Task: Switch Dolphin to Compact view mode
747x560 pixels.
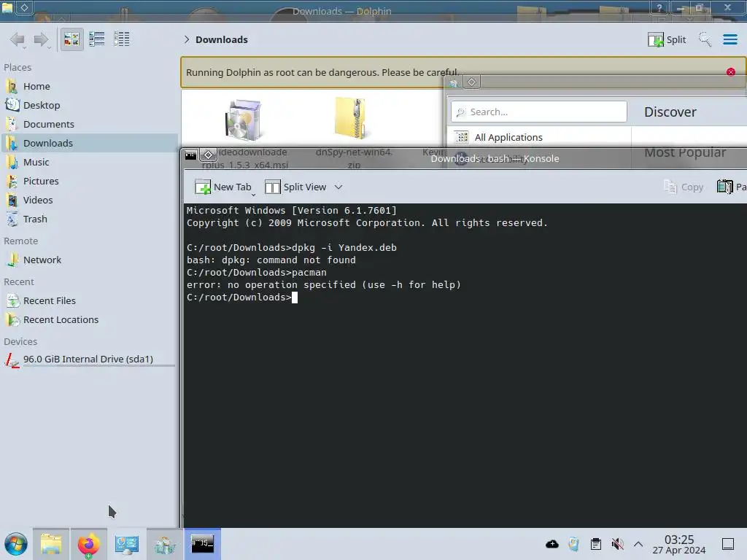Action: pyautogui.click(x=97, y=39)
